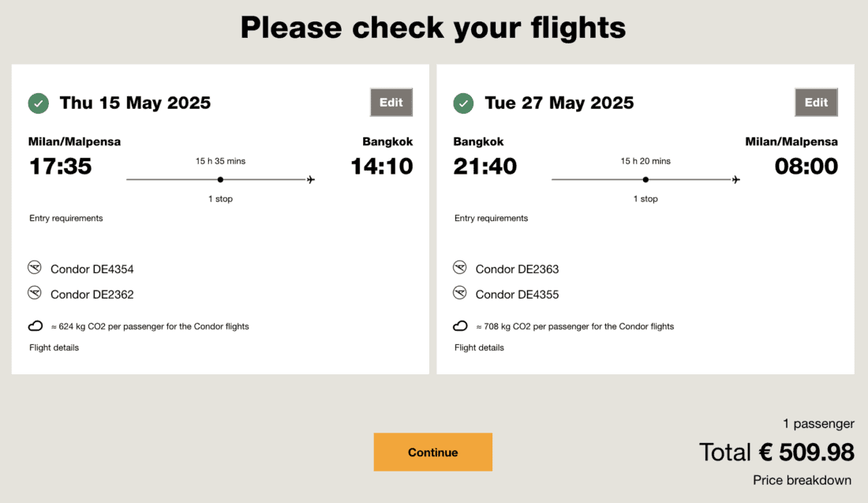
Task: Click the airplane icon on the outbound route
Action: 311,180
